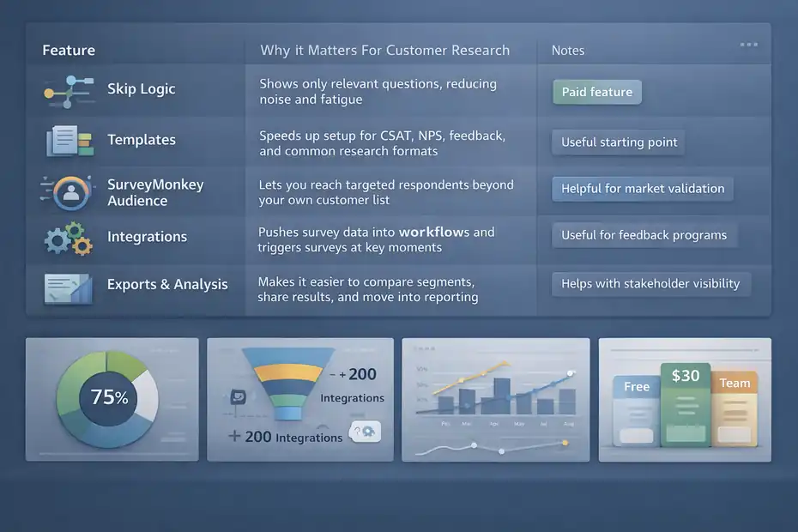Open the Exports & Analysis report icon

(x=67, y=288)
